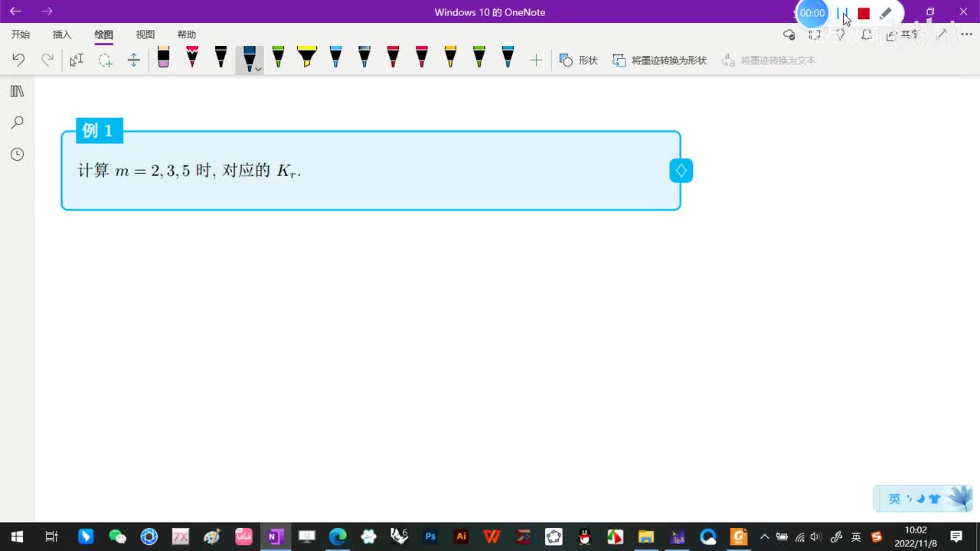Open the search magnifier in sidebar
Image resolution: width=980 pixels, height=551 pixels.
(x=17, y=122)
